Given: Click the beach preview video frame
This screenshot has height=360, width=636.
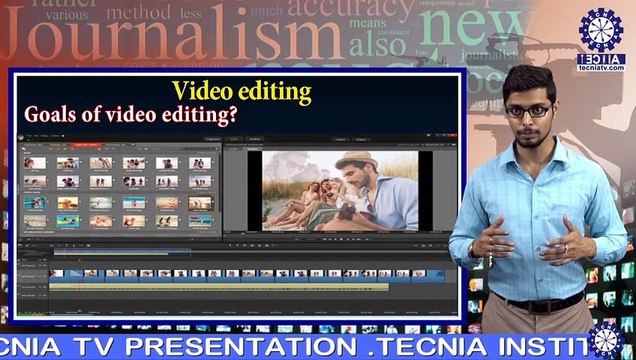Looking at the screenshot, I should (340, 191).
